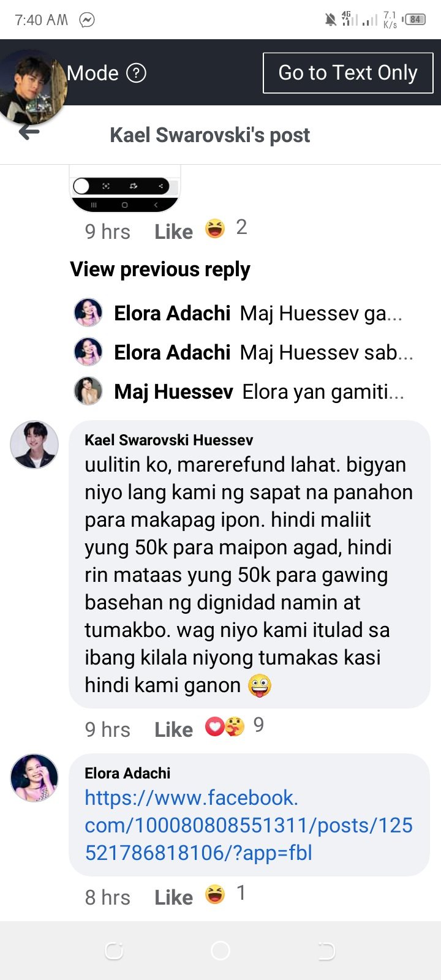This screenshot has height=980, width=441.
Task: Open Elora Adachi's avatar beside the link comment
Action: click(x=34, y=778)
